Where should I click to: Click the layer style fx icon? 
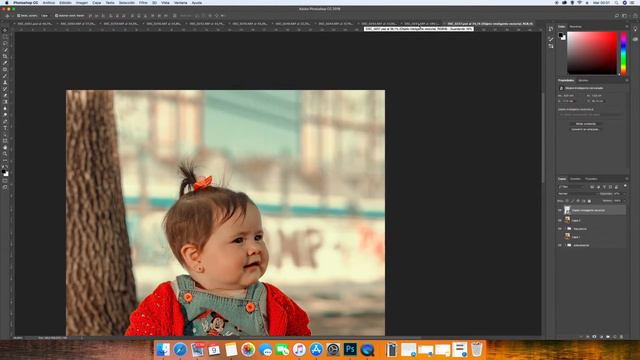[x=588, y=337]
